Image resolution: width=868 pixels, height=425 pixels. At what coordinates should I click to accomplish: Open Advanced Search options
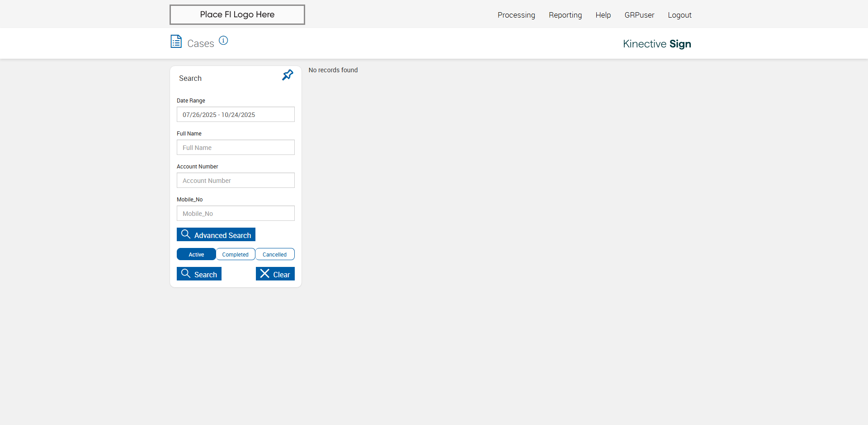(216, 234)
